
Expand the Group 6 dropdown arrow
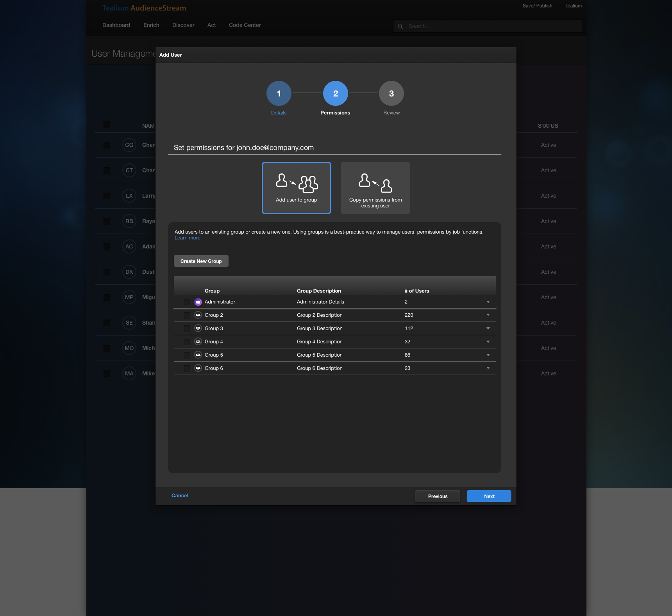coord(488,368)
